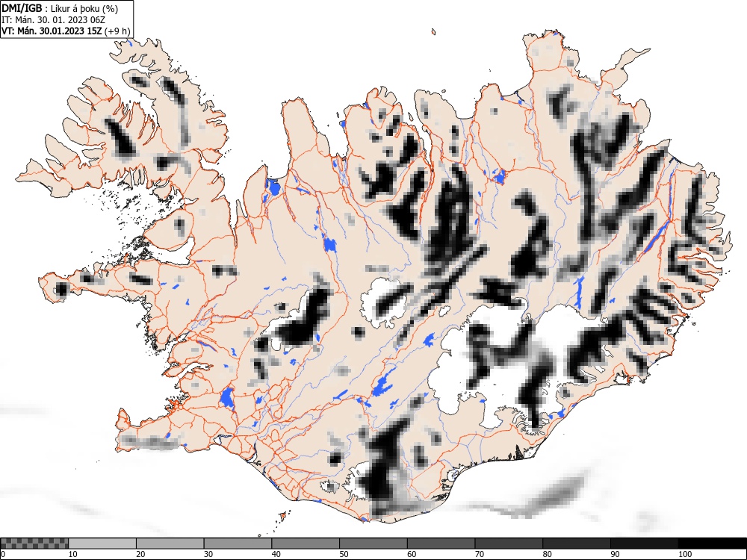Click the legend label 30
Image resolution: width=747 pixels, height=560 pixels.
tap(208, 554)
